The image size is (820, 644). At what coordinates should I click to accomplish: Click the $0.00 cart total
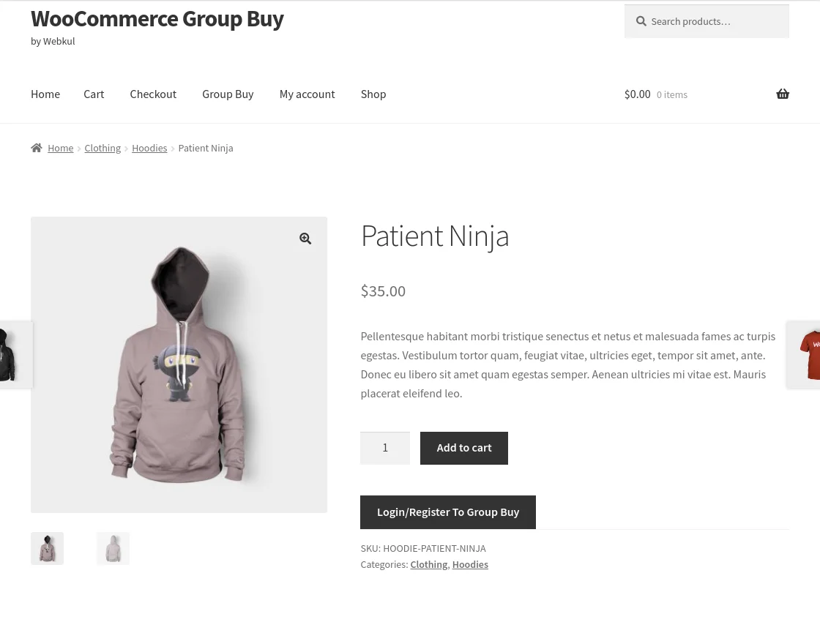(x=637, y=94)
